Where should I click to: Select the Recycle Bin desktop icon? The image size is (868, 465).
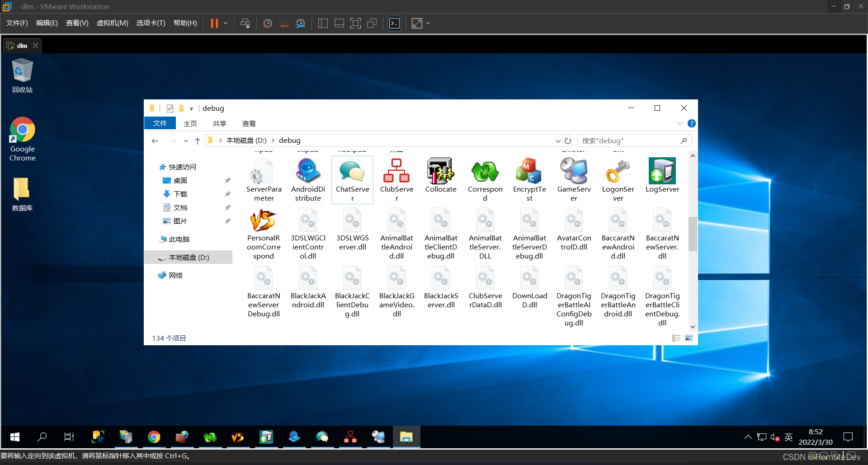pyautogui.click(x=22, y=76)
